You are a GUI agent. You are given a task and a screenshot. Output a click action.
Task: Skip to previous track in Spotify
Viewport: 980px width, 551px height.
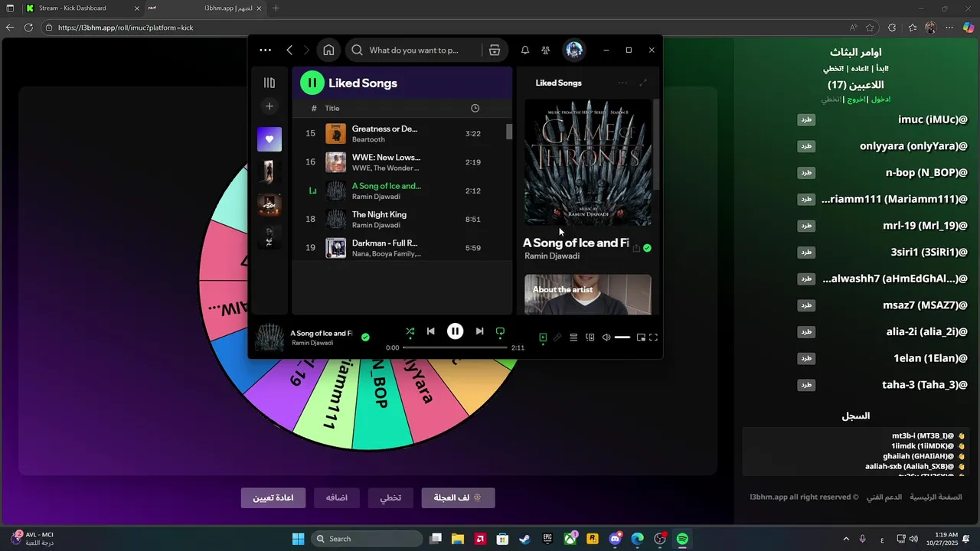[430, 331]
